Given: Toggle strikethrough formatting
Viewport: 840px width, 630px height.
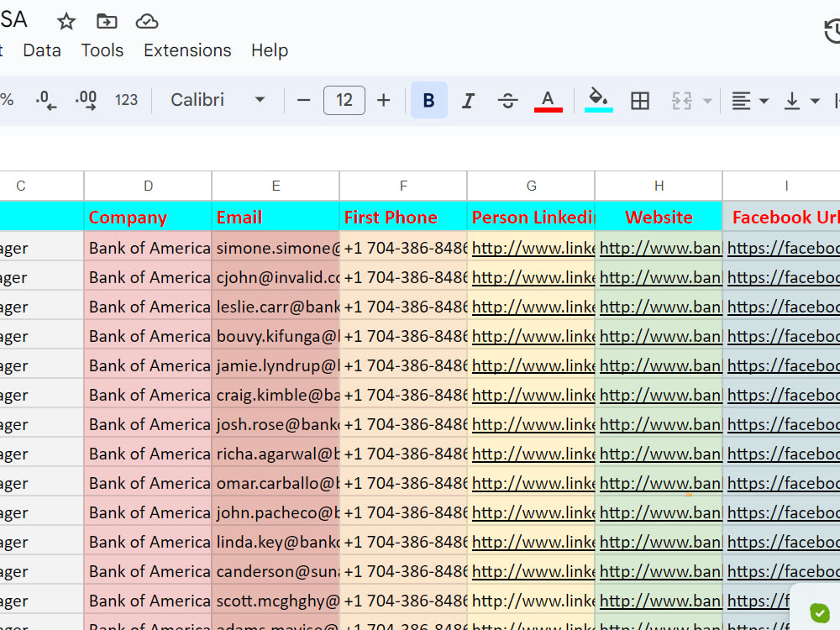Looking at the screenshot, I should point(507,100).
